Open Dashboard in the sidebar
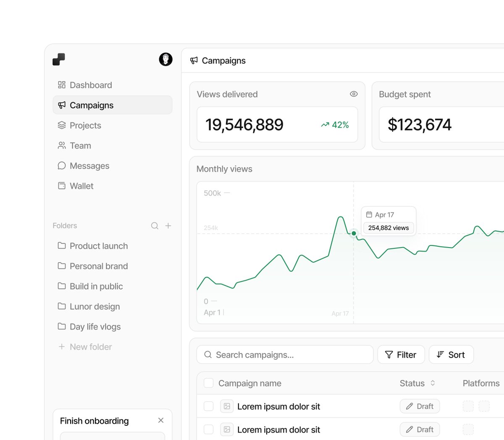 point(112,85)
